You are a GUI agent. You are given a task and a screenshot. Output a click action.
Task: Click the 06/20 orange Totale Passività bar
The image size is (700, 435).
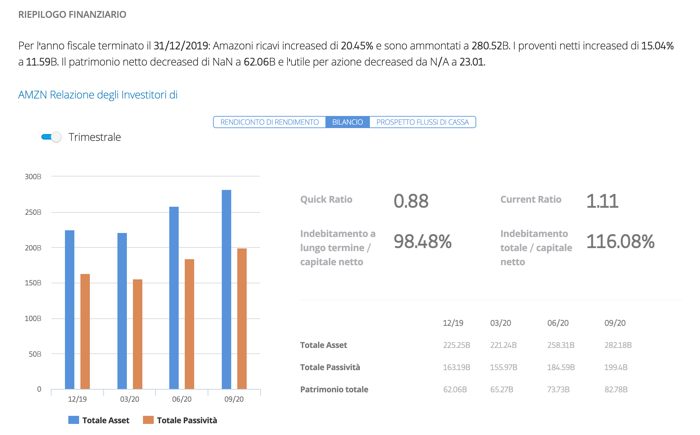coord(189,324)
